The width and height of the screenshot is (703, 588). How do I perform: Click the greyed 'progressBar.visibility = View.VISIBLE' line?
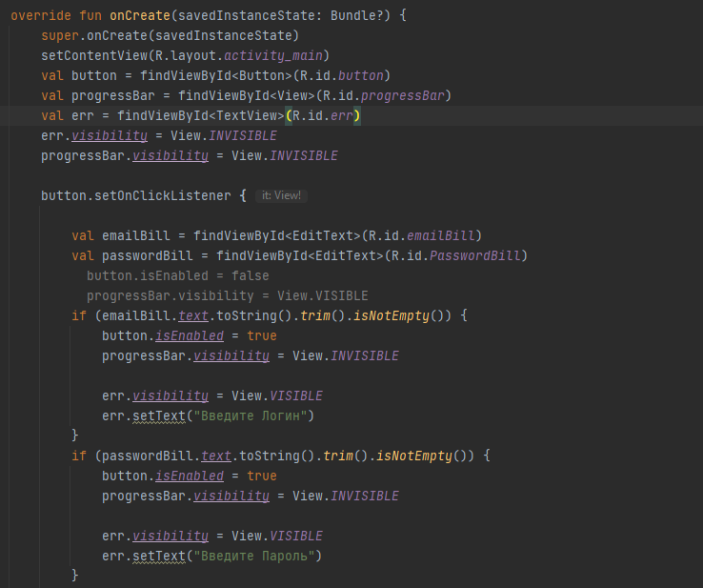point(228,296)
